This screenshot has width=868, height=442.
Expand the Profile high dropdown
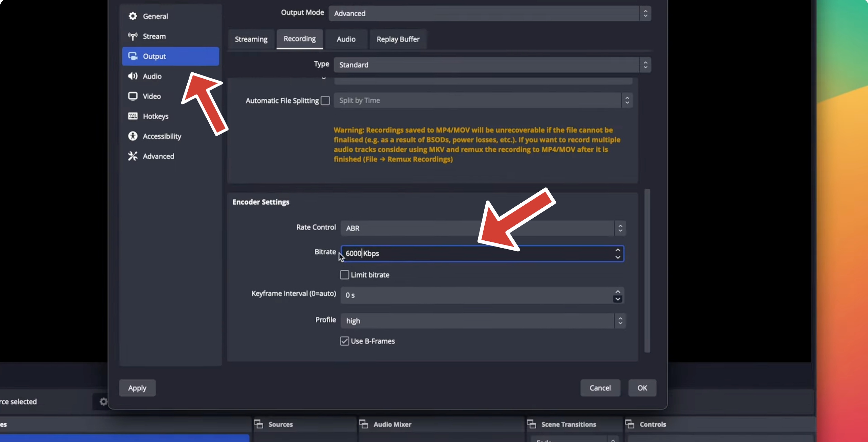483,321
